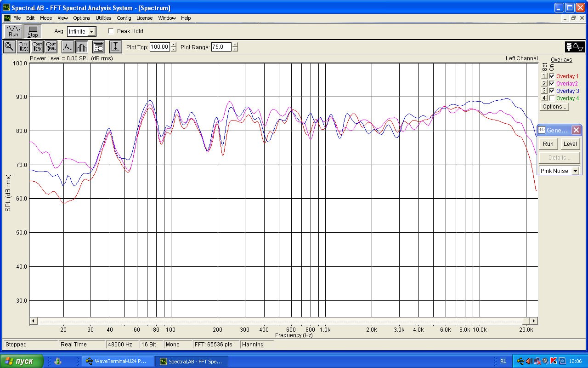Switch to line plot display icon
This screenshot has width=588, height=368.
(68, 46)
